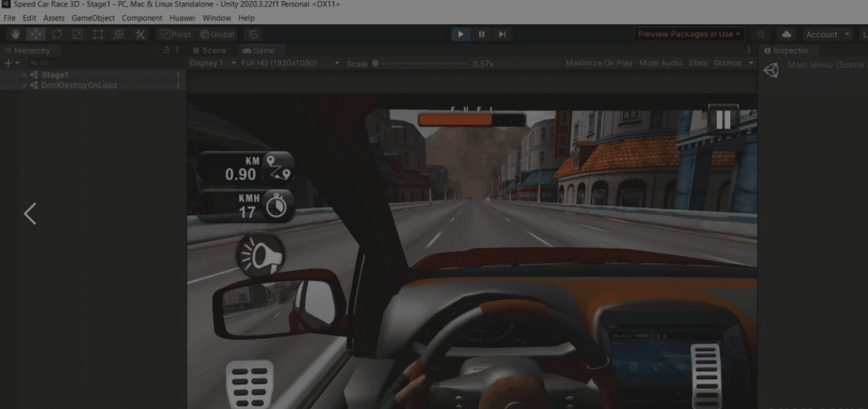This screenshot has height=409, width=868.
Task: Open the Full HD resolution dropdown
Action: [290, 63]
